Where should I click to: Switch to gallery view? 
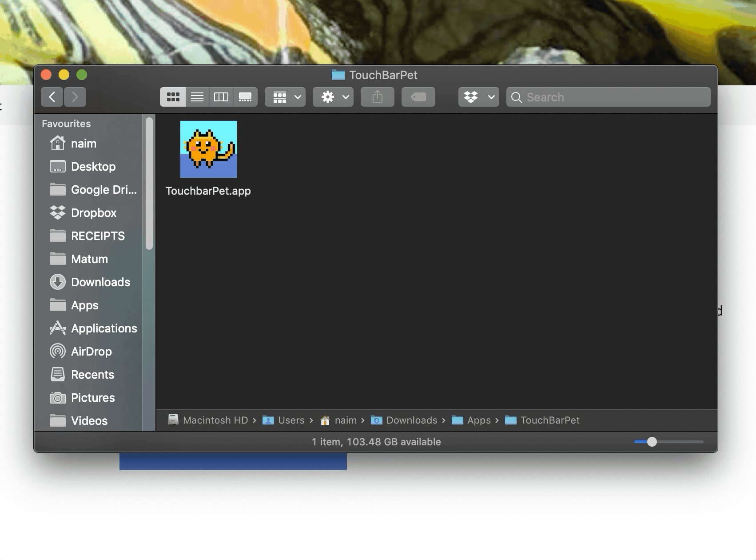(245, 97)
